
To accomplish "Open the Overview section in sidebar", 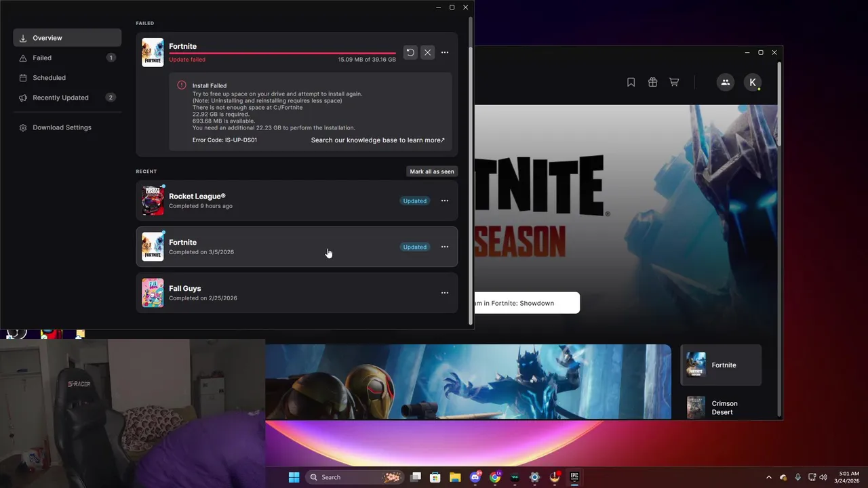I will point(67,38).
